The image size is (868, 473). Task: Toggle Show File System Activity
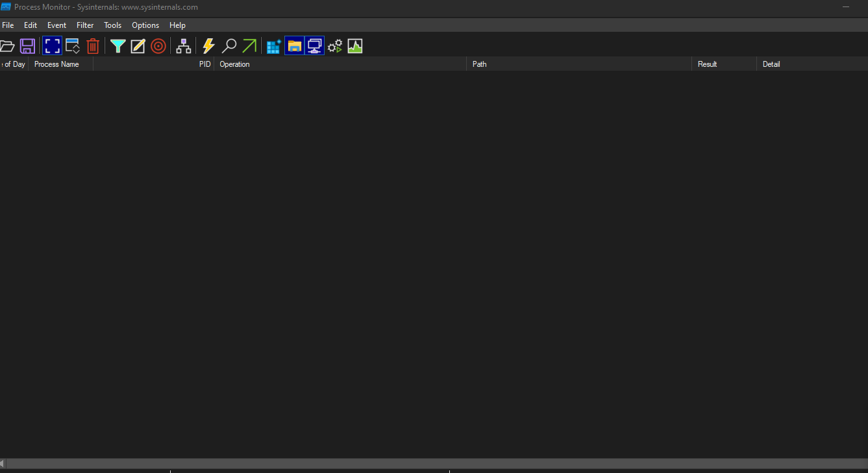[x=295, y=46]
